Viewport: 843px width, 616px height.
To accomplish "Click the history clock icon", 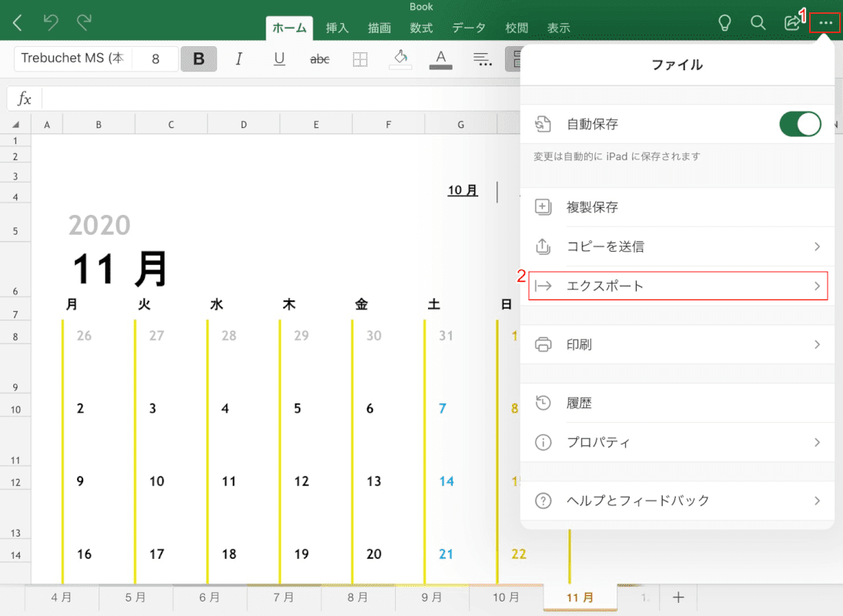I will [543, 403].
